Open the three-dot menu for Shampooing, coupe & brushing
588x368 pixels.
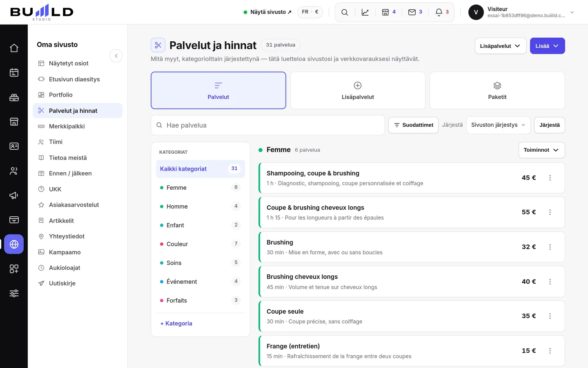[x=550, y=178]
